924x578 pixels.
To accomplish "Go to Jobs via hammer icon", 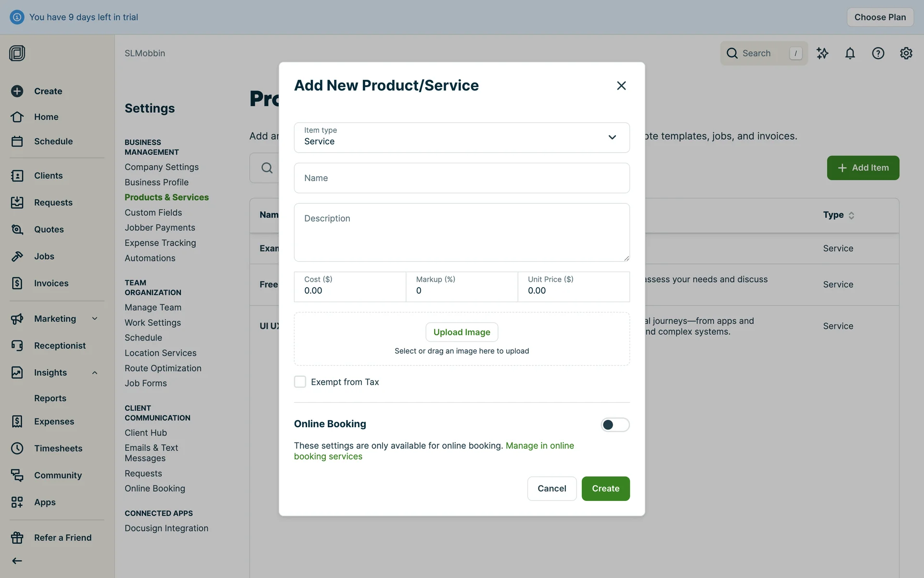I will pos(17,256).
